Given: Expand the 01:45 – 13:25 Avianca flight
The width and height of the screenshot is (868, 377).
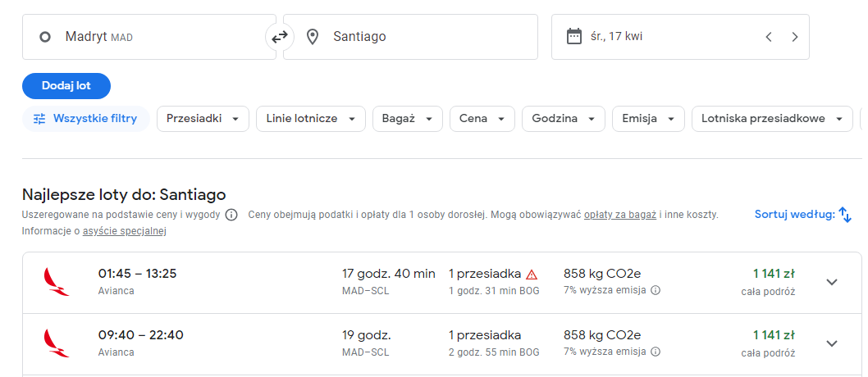Looking at the screenshot, I should point(831,282).
